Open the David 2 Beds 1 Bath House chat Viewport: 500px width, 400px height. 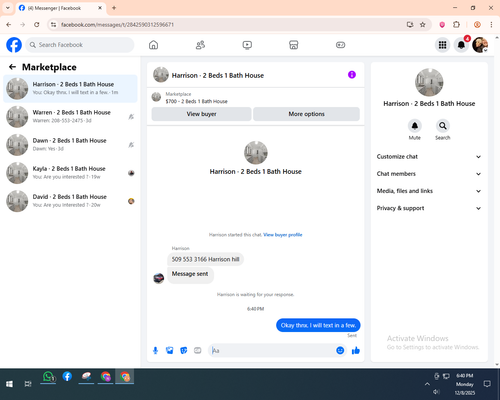click(70, 201)
